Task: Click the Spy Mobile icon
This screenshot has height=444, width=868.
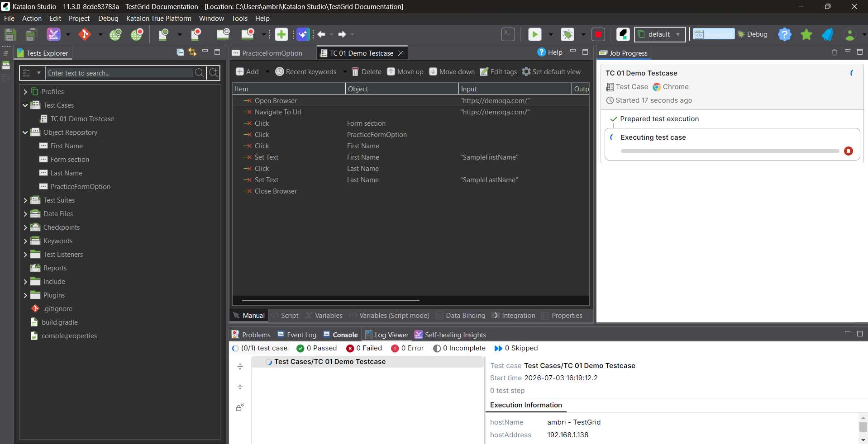Action: point(163,34)
